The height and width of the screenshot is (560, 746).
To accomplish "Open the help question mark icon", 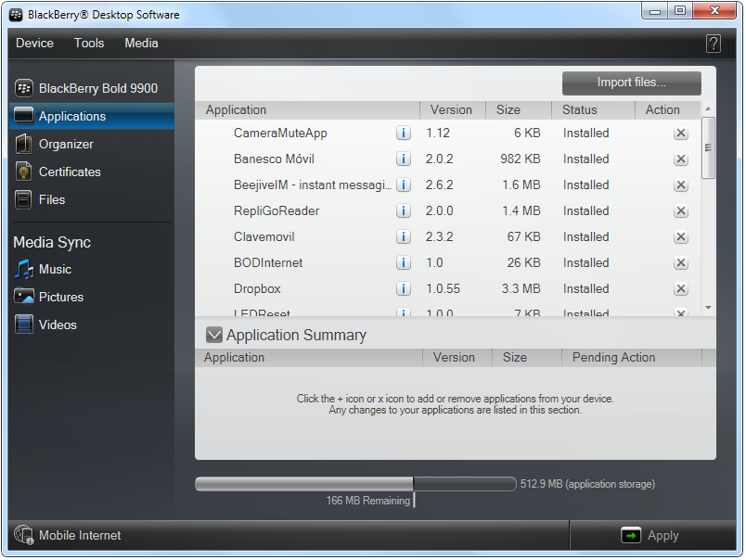I will point(713,44).
